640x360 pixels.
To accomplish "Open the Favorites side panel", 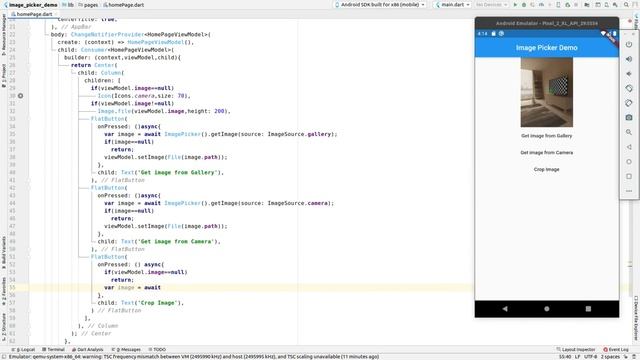I will [4, 291].
